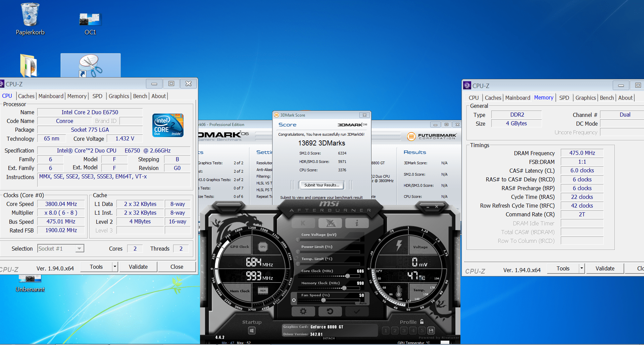Click Tools button in left CPU-Z window
Viewport: 644px width, 345px height.
coord(96,267)
